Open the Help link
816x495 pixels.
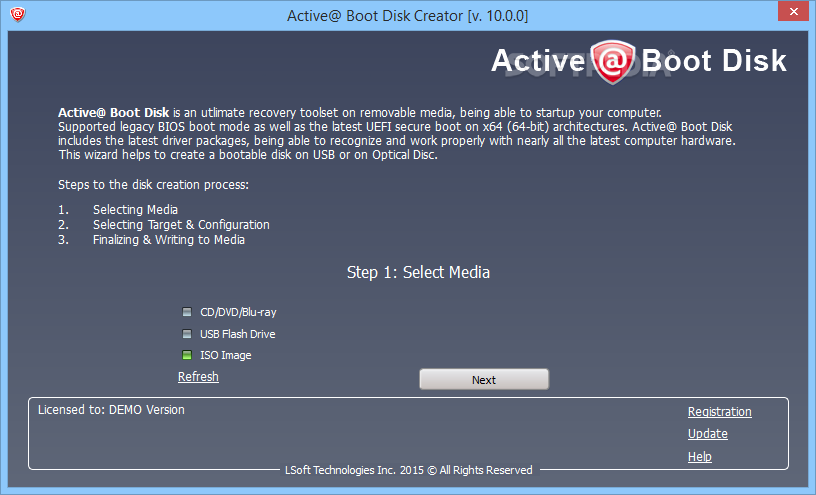point(699,456)
